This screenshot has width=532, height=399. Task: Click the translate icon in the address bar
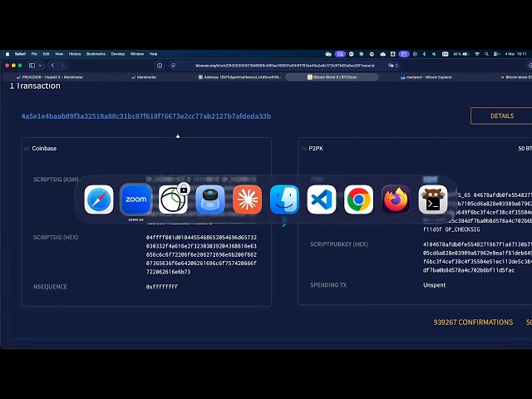tap(391, 66)
